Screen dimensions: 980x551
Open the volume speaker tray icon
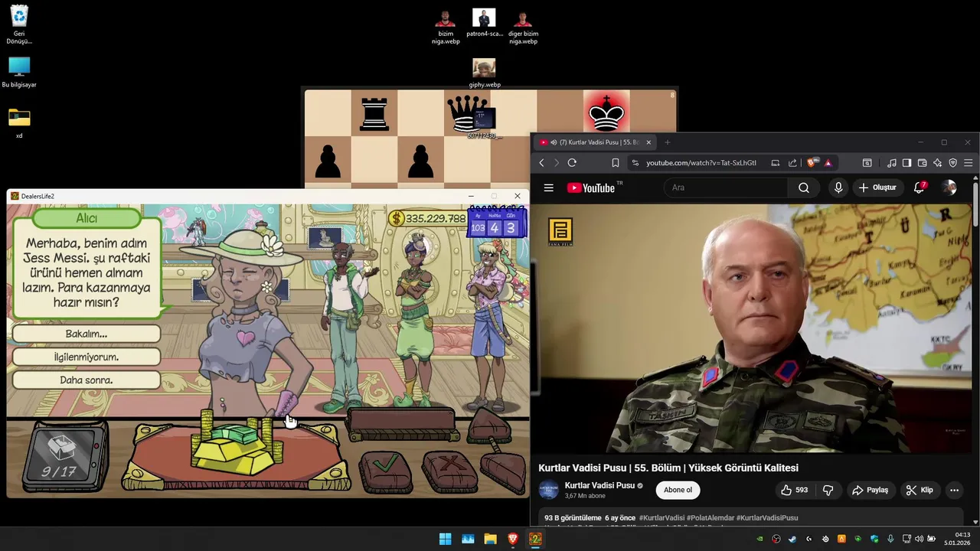tap(920, 539)
